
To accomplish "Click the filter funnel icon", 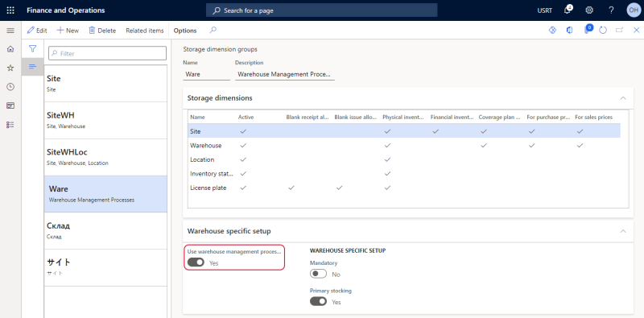I will pos(32,49).
